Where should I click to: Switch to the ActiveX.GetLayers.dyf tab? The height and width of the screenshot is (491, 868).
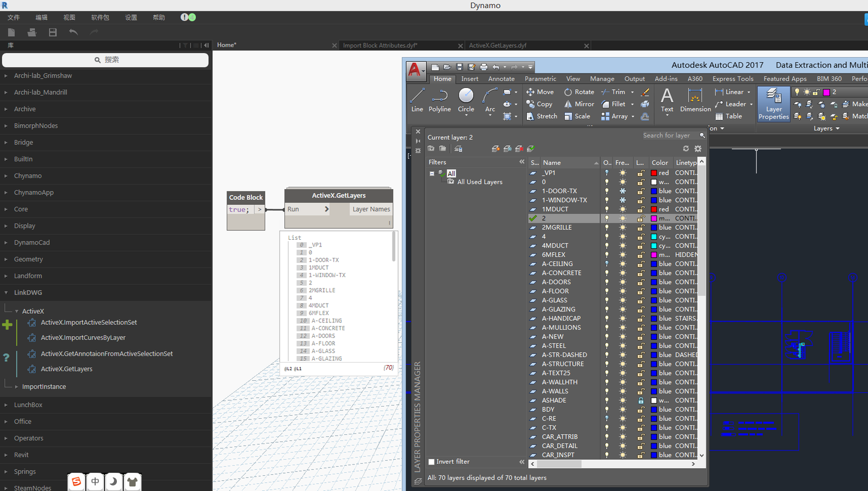(497, 45)
